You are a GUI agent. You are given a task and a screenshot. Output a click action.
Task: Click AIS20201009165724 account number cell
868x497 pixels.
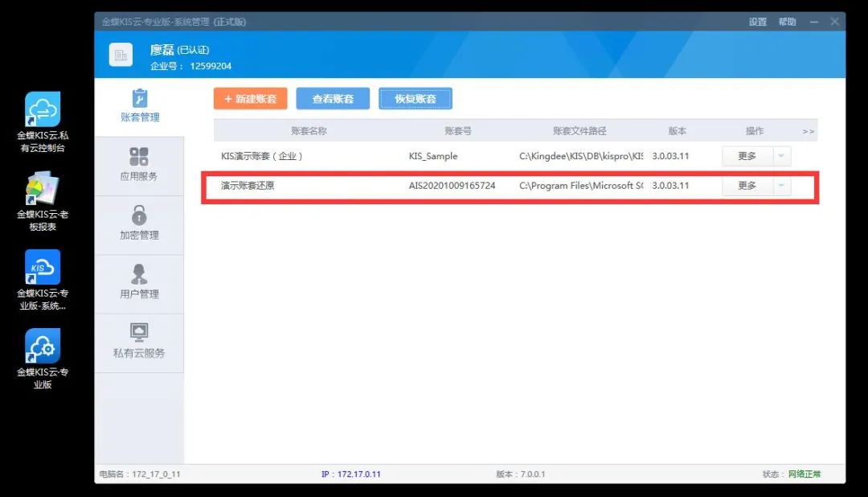click(x=452, y=186)
